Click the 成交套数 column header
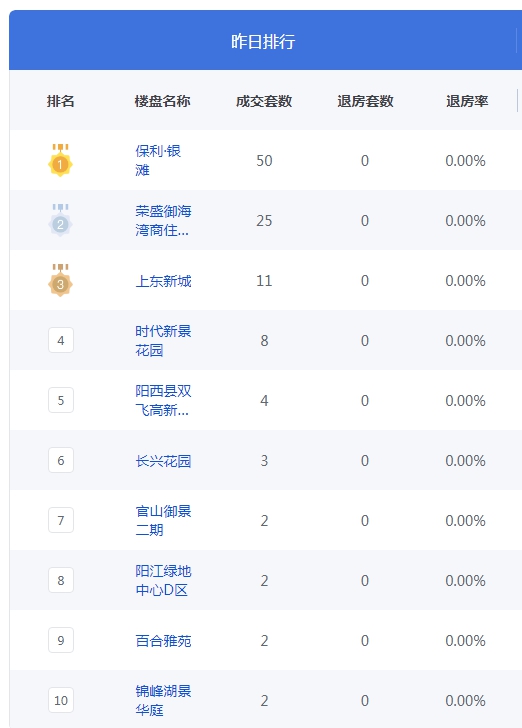 (264, 101)
